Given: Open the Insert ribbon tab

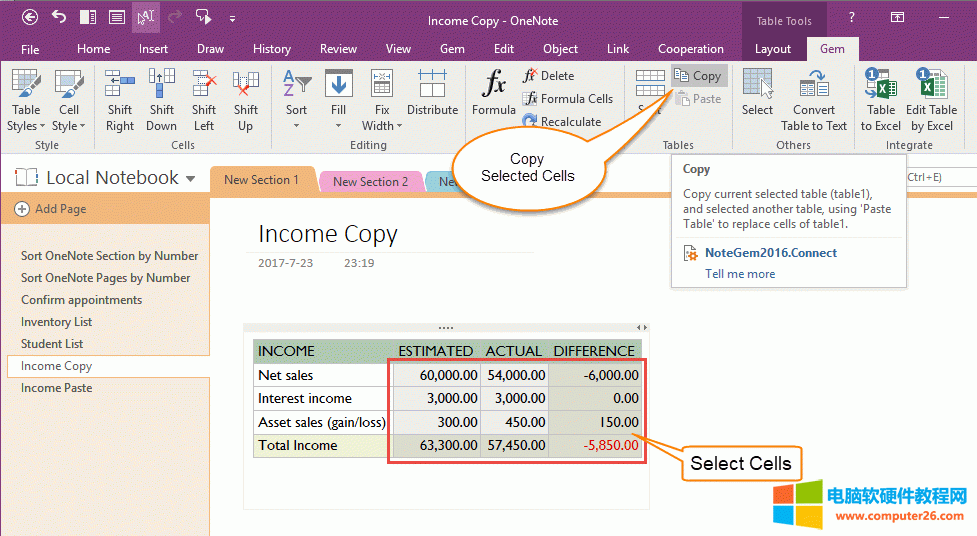Looking at the screenshot, I should (153, 49).
